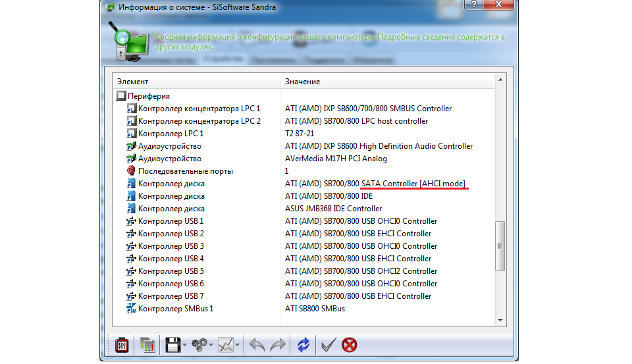Select the 'Контроллер концентратора LPC 1' text
This screenshot has width=632, height=364.
click(x=199, y=109)
